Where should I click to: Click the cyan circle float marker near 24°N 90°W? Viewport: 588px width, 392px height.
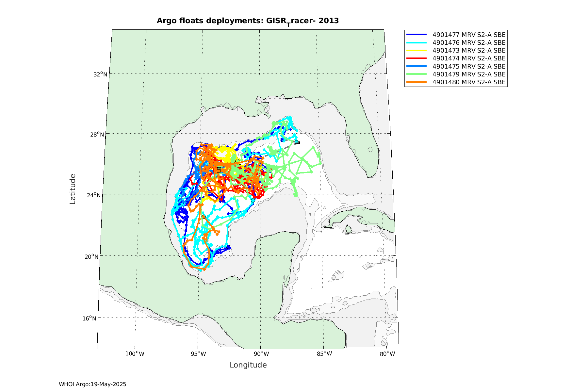(253, 200)
